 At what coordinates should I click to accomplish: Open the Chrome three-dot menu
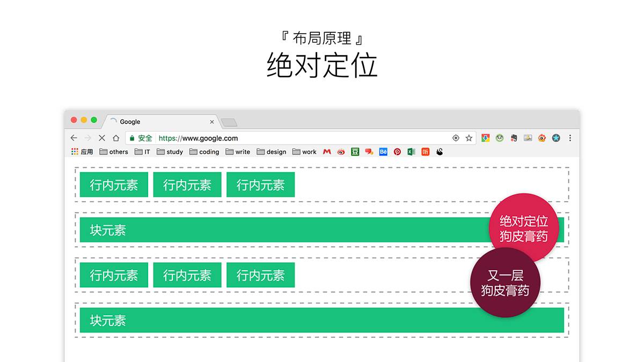click(570, 138)
